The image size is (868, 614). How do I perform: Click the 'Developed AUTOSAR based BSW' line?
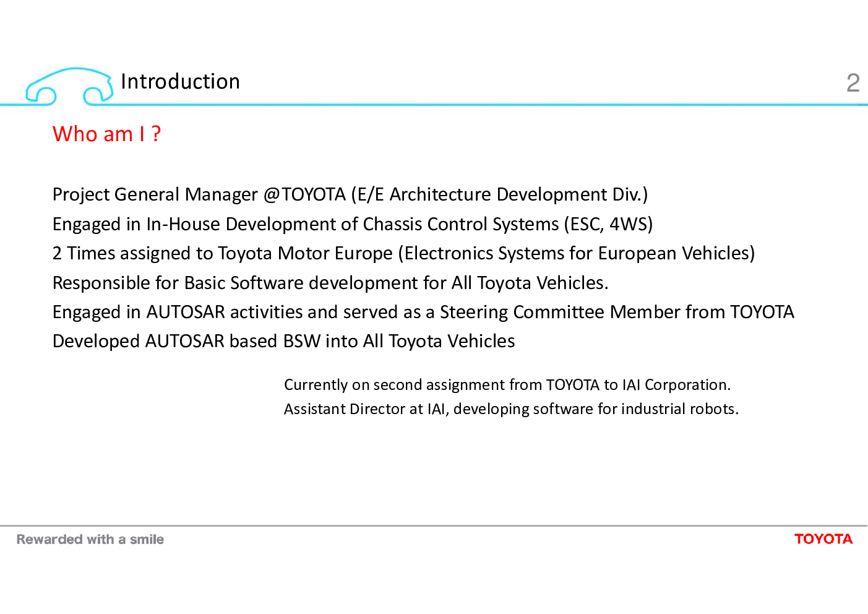(283, 341)
